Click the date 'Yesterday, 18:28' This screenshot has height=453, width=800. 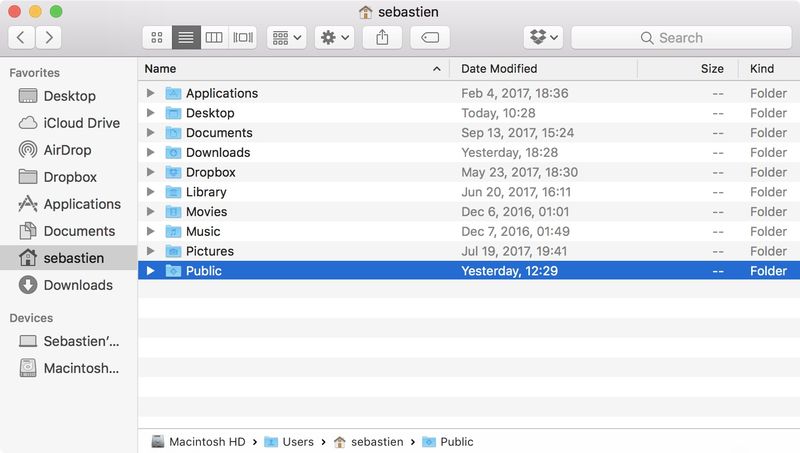[x=509, y=153]
